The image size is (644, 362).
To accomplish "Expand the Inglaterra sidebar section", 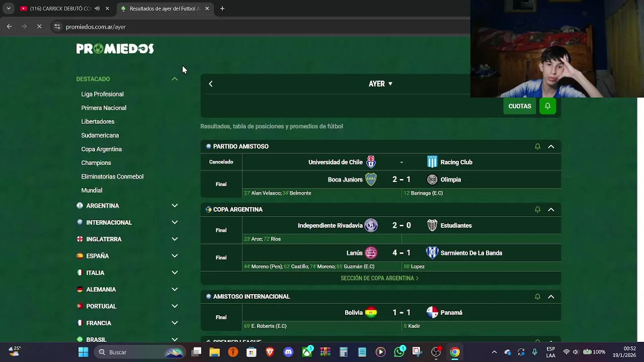I will pyautogui.click(x=175, y=239).
